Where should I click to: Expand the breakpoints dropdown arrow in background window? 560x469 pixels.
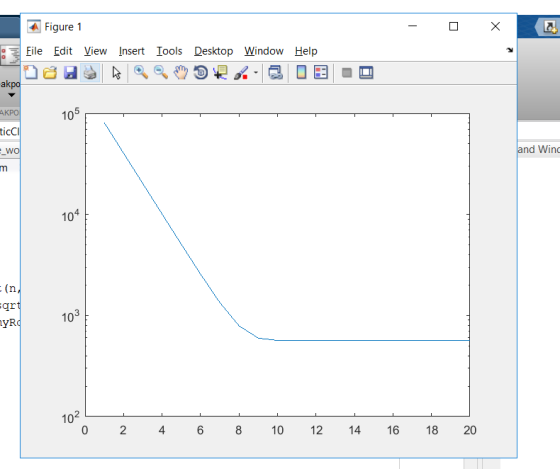point(11,95)
